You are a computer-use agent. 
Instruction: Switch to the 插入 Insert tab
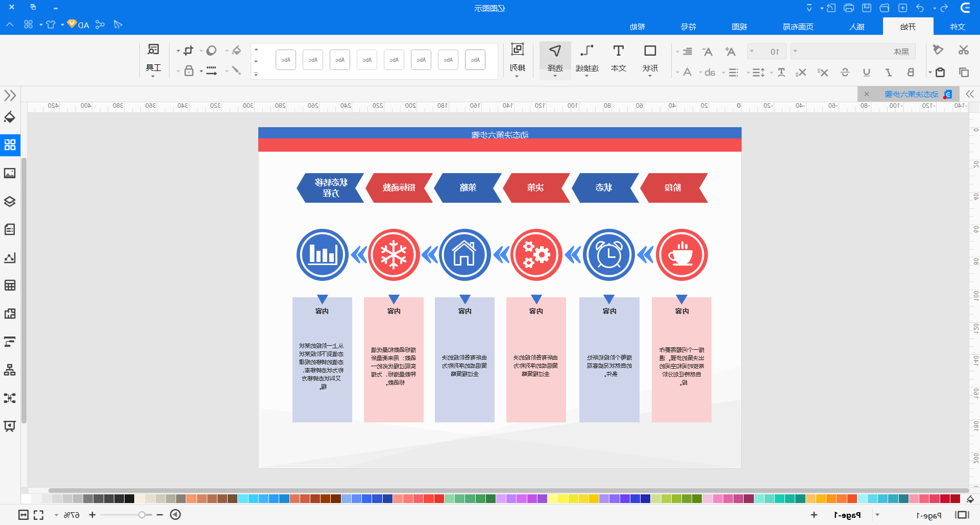tap(857, 27)
